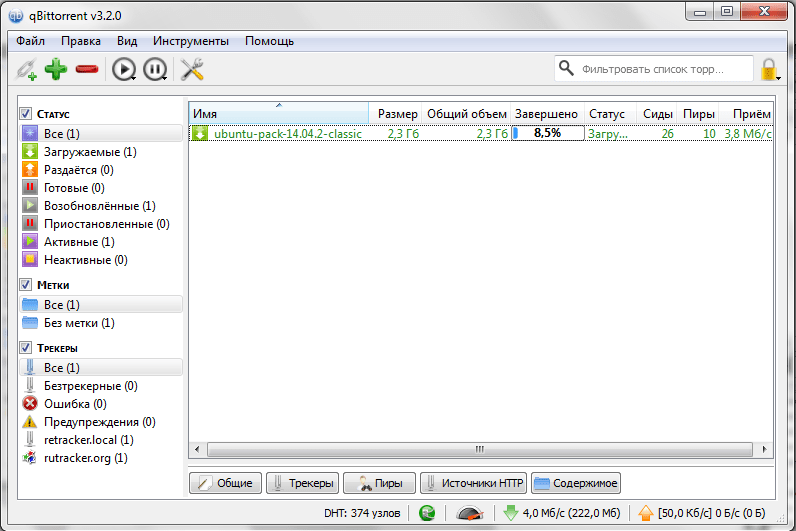Select the Предупреждения (0) tracker filter

pyautogui.click(x=102, y=422)
